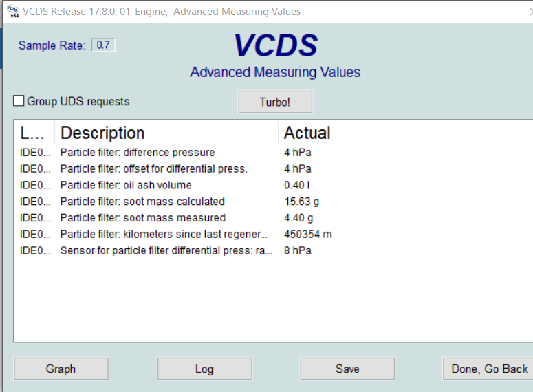
Task: Select 'Particle filter: soot mass calculated' row
Action: pos(273,202)
